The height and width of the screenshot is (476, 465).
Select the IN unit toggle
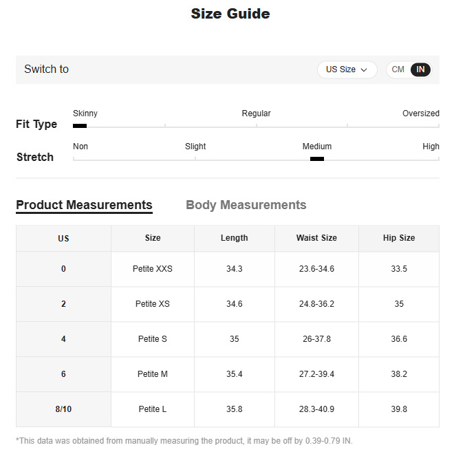click(x=420, y=69)
